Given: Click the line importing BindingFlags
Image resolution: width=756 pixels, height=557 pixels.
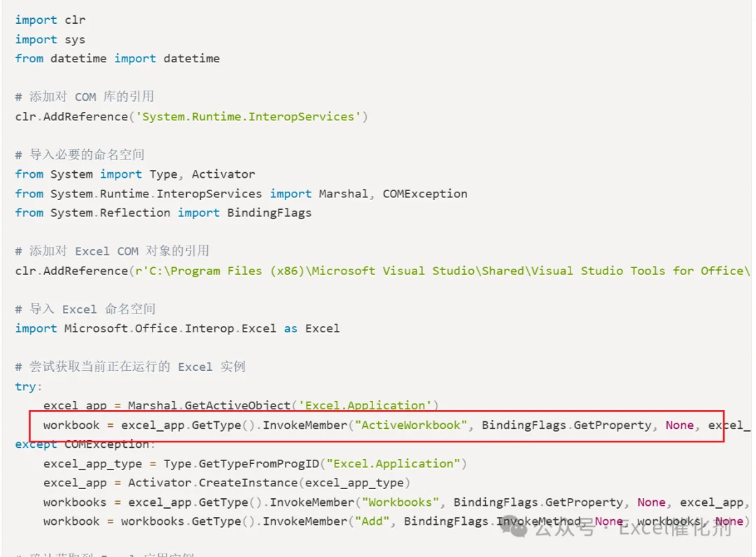Looking at the screenshot, I should click(x=163, y=213).
